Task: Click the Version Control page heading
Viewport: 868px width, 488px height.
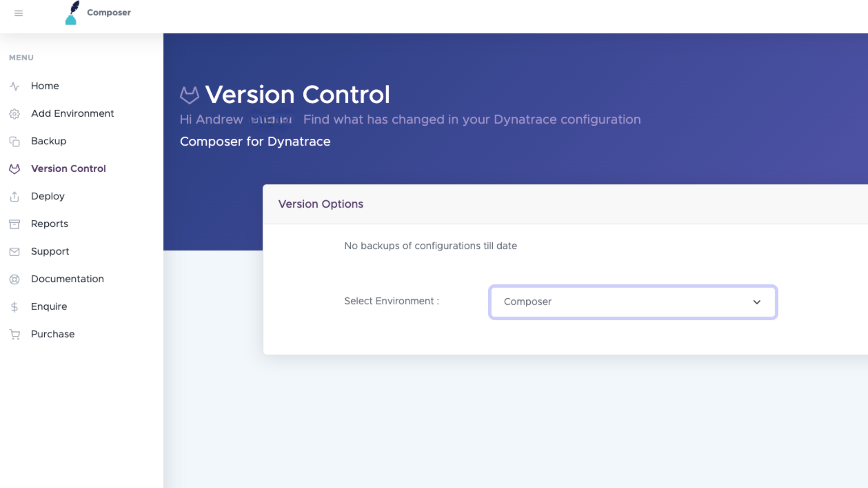Action: pos(297,94)
